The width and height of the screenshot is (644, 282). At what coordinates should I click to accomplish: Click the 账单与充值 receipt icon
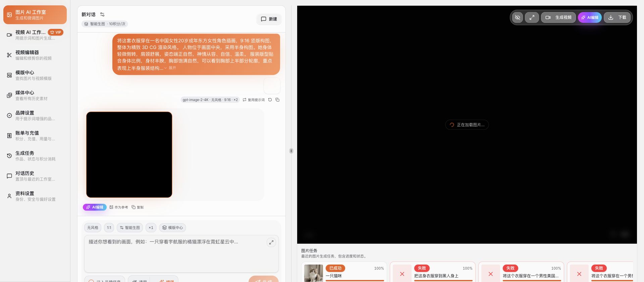[x=9, y=136]
